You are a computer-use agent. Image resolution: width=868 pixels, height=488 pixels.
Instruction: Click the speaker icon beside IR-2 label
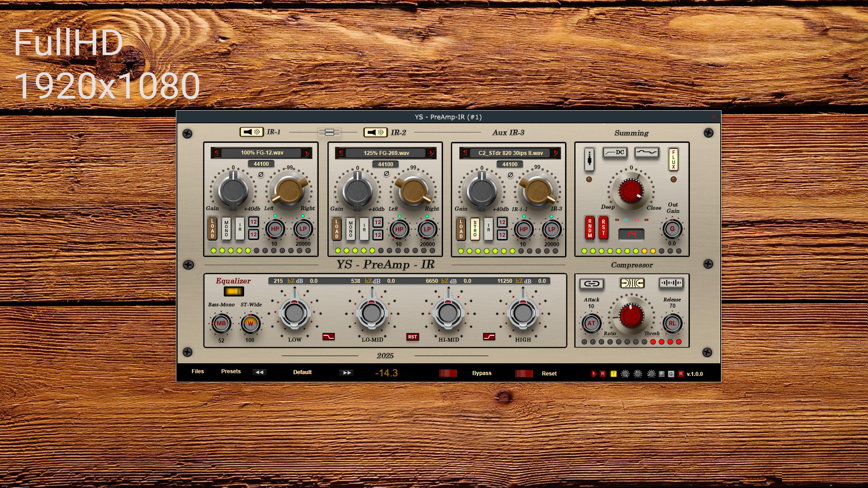click(375, 132)
